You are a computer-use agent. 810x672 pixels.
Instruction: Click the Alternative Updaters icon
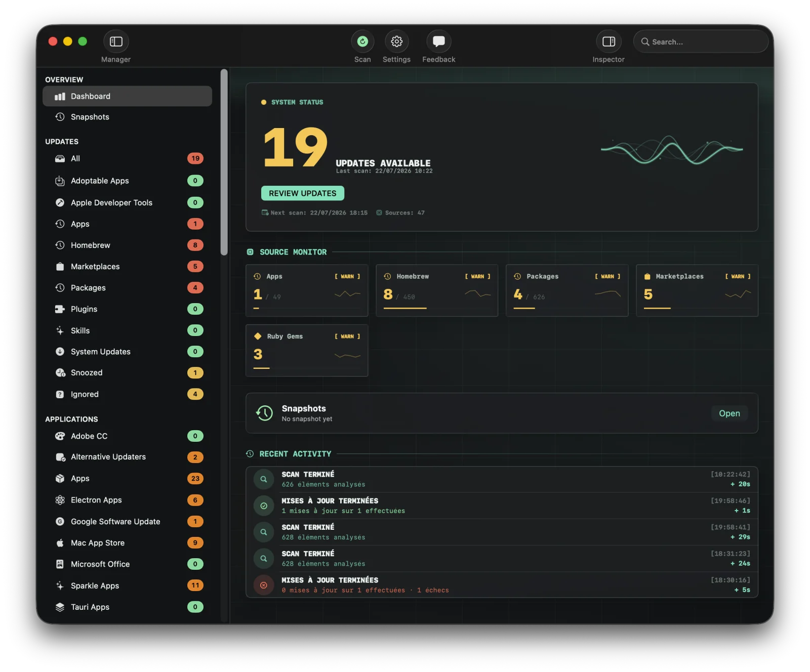60,457
